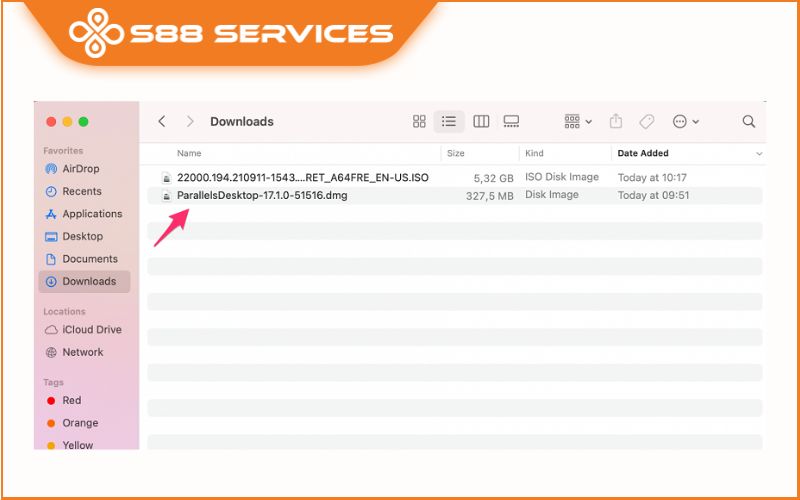Switch to column view
The height and width of the screenshot is (500, 800).
pyautogui.click(x=481, y=121)
